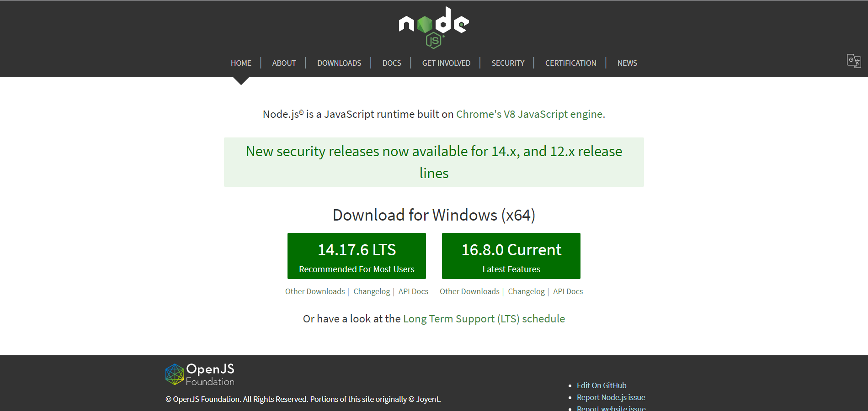Open the Long Term Support (LTS) schedule link

(484, 319)
